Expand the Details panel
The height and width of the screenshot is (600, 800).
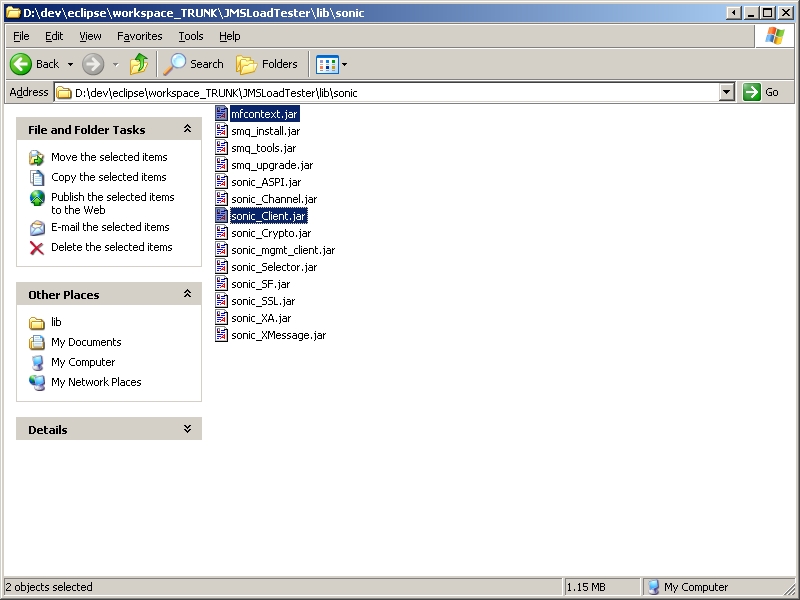[x=187, y=429]
